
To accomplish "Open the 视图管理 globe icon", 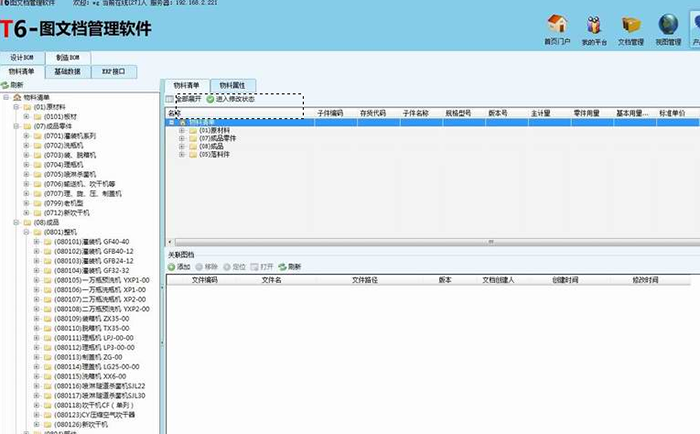I will [x=668, y=24].
